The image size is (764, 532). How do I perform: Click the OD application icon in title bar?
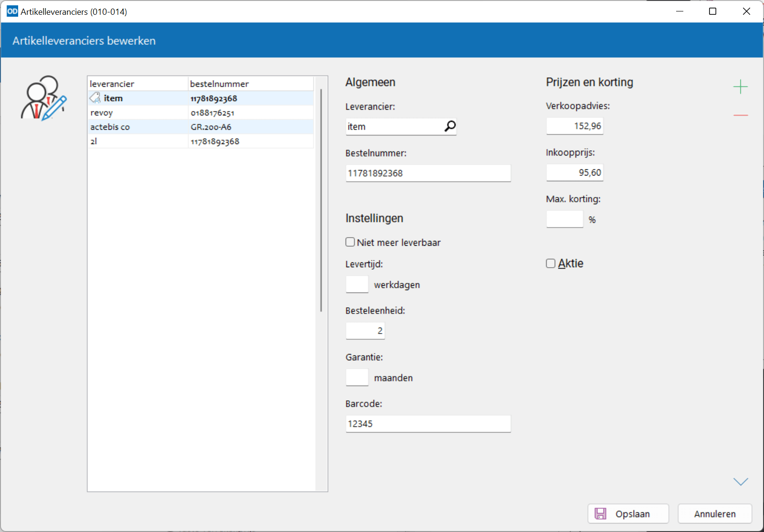tap(12, 11)
